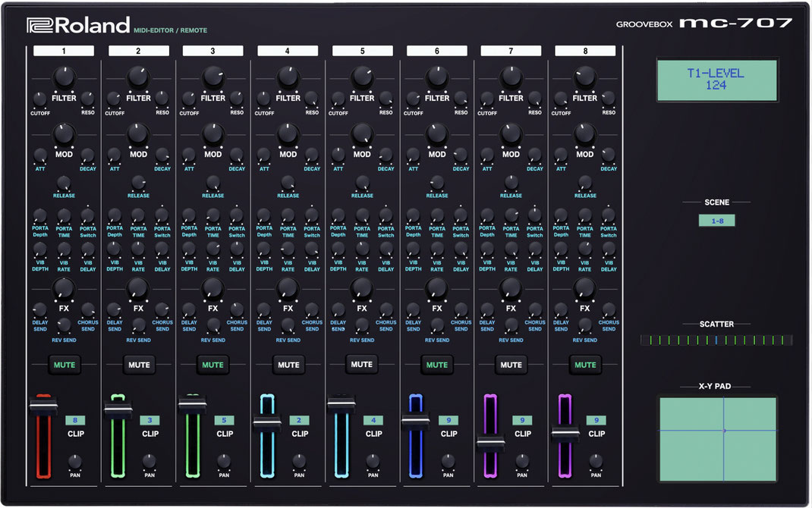Click the purple track 7 level fader

pos(490,442)
